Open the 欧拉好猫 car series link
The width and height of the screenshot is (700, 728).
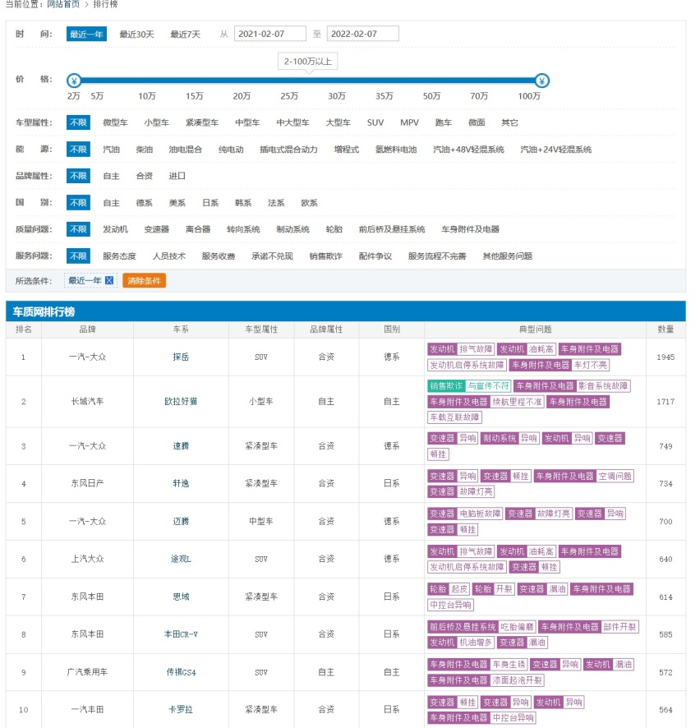[x=181, y=402]
